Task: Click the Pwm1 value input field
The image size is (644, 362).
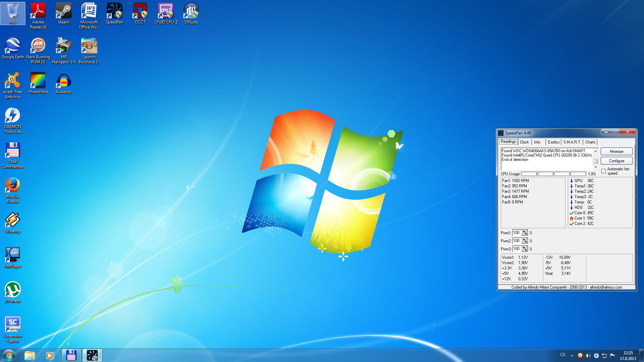Action: tap(517, 233)
